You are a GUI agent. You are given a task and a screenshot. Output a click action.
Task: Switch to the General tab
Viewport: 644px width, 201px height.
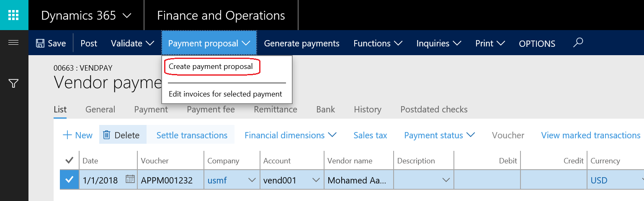(100, 109)
